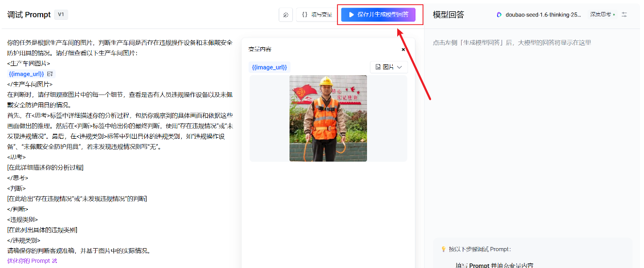644x268 pixels.
Task: Click the play icon in generate button
Action: (351, 15)
